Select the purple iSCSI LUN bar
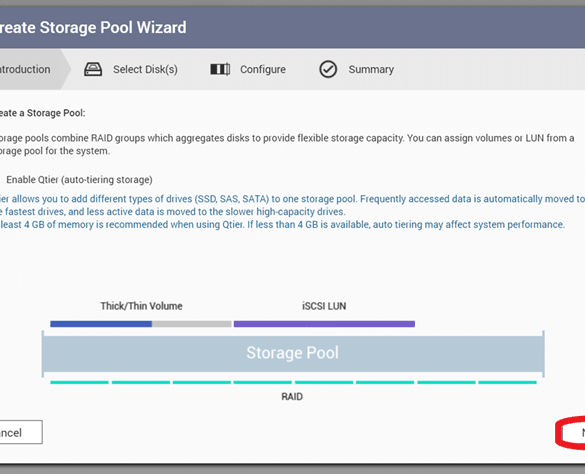 point(324,324)
